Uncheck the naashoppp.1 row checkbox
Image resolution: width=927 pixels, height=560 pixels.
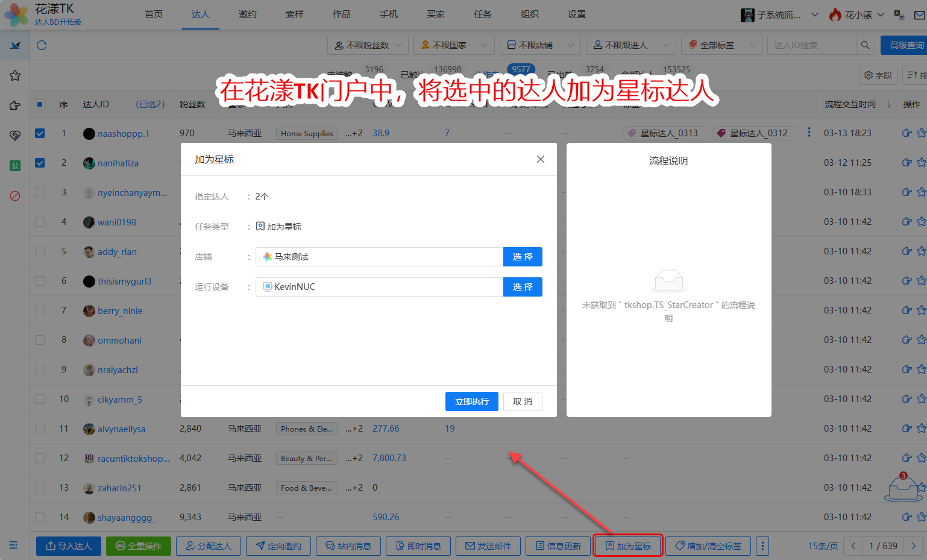(40, 133)
